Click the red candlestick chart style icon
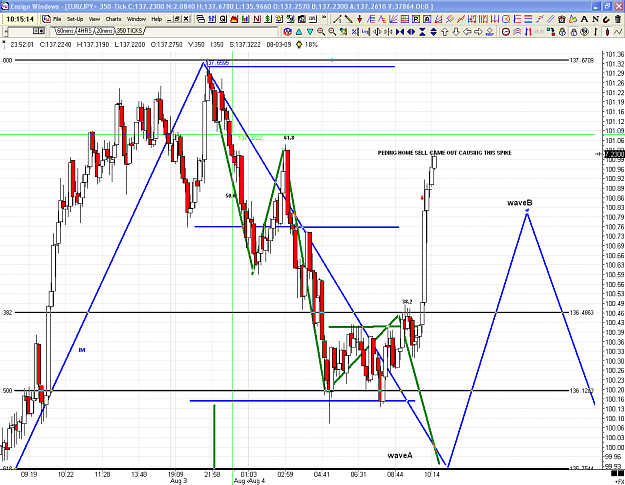 tap(607, 31)
